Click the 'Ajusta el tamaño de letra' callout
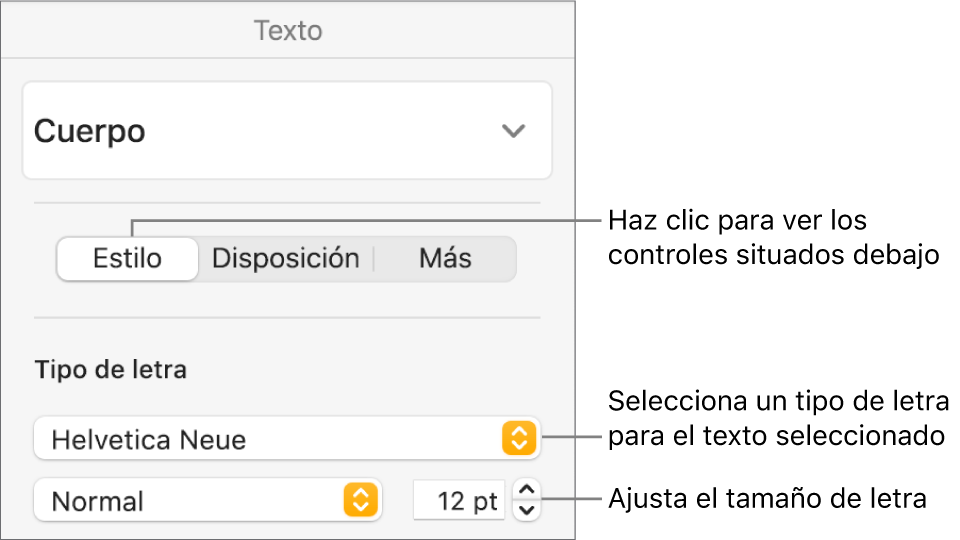This screenshot has height=540, width=960. 764,499
